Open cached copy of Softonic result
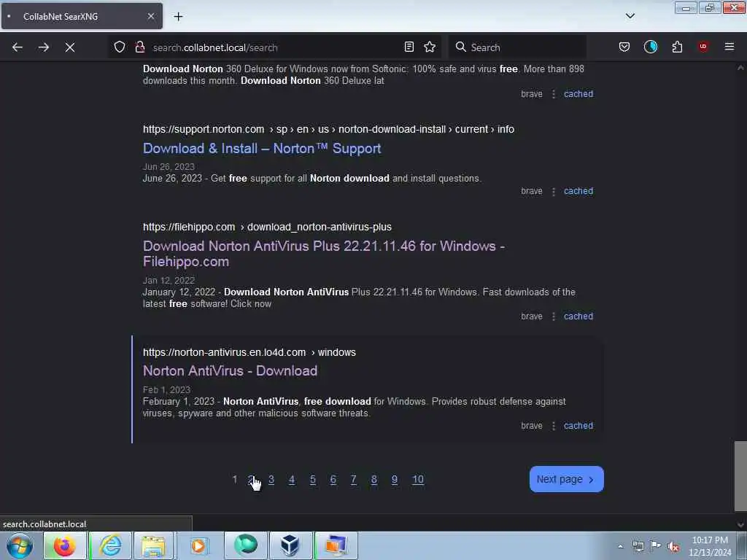Image resolution: width=747 pixels, height=560 pixels. pos(578,94)
